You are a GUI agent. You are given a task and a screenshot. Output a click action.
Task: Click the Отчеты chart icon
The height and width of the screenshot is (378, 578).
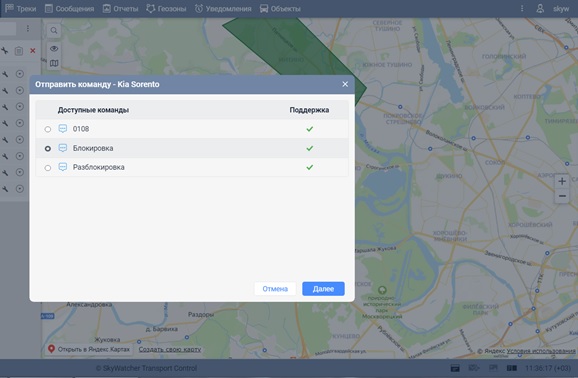tap(107, 8)
